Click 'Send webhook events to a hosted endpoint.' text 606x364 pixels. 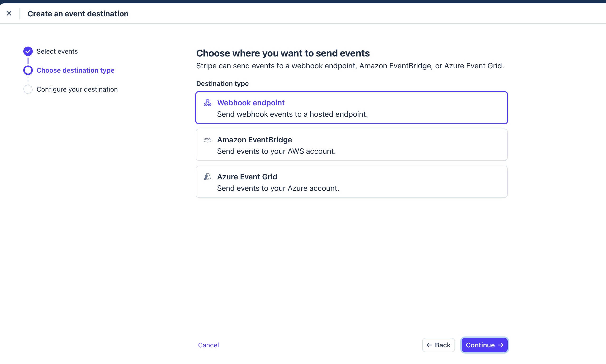click(292, 114)
